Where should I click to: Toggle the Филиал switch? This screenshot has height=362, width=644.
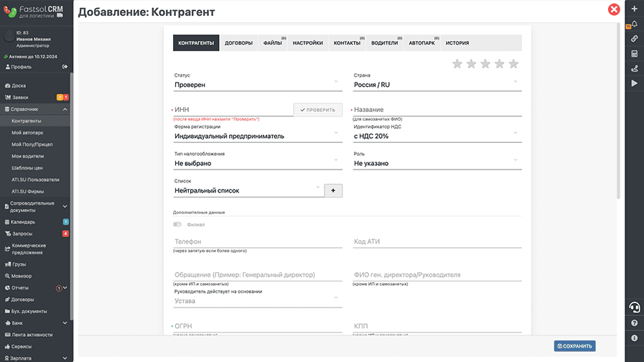tap(177, 224)
